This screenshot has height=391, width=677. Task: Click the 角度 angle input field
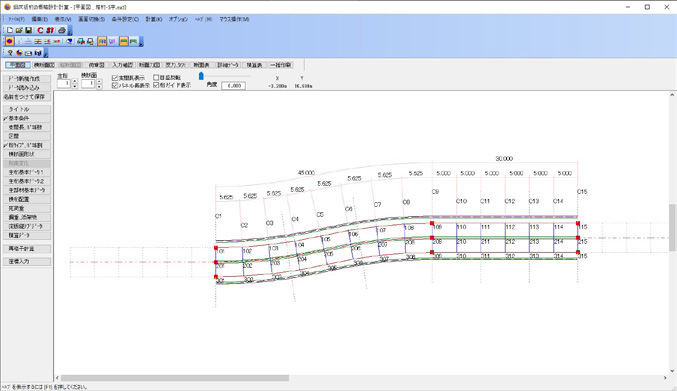click(x=234, y=85)
